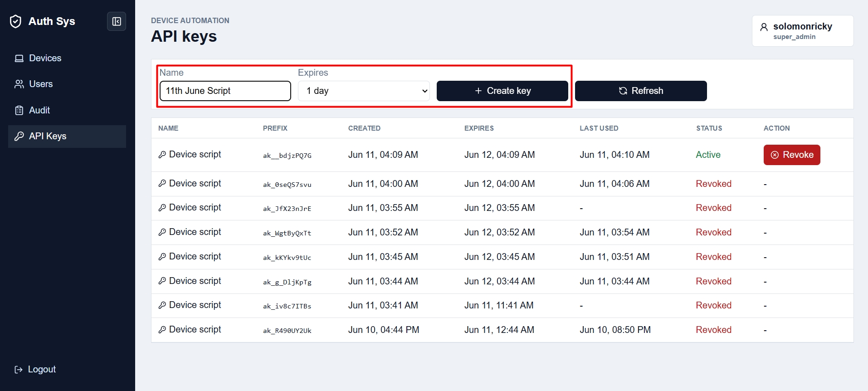868x391 pixels.
Task: Open the Expires 1 day dropdown
Action: pos(364,91)
